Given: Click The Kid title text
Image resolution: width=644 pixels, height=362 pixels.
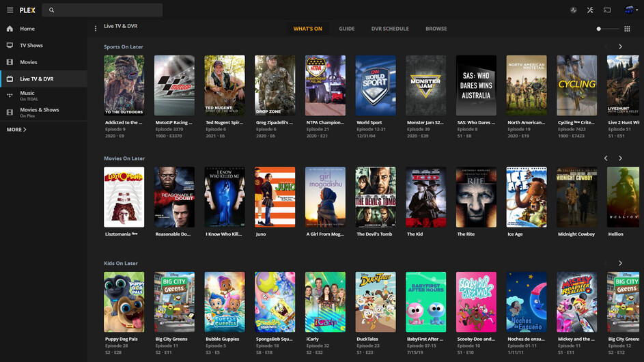Looking at the screenshot, I should tap(415, 234).
